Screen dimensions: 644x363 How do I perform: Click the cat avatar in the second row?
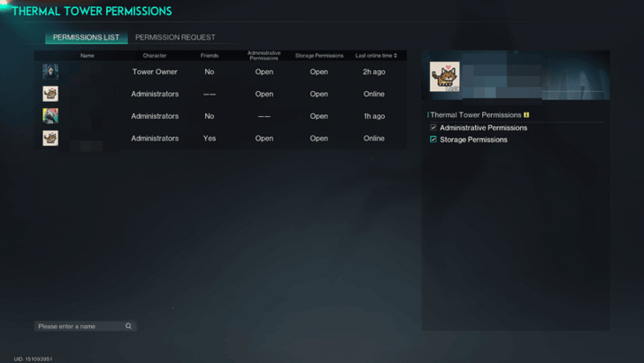pos(50,94)
